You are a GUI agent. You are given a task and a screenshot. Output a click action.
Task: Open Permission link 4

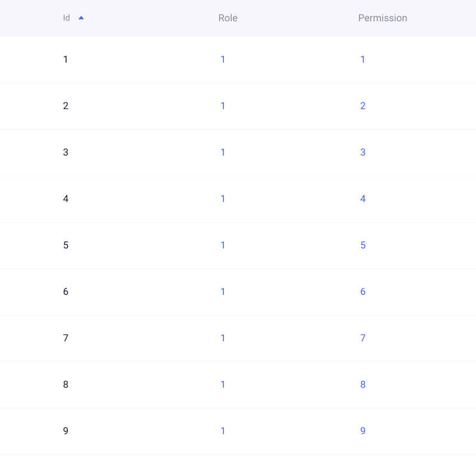point(363,199)
